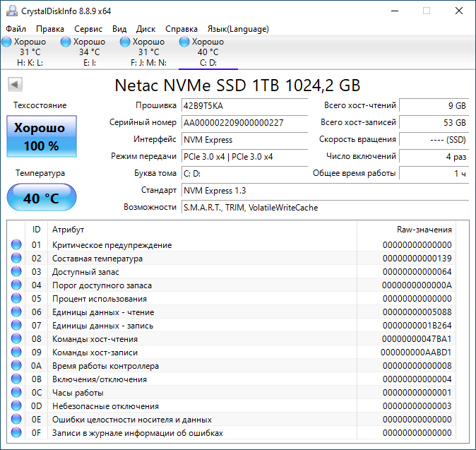Click the Raw-значения column header

(407, 230)
